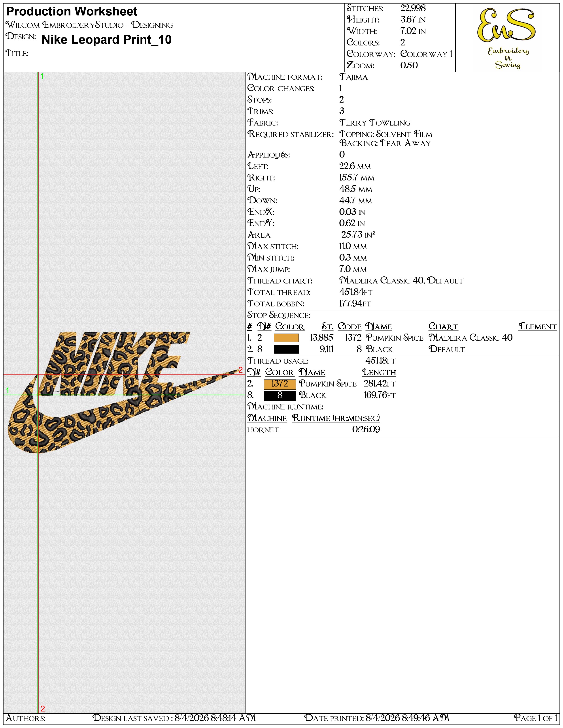Image resolution: width=563 pixels, height=728 pixels.
Task: Click the Default chart cell for Black
Action: click(447, 349)
